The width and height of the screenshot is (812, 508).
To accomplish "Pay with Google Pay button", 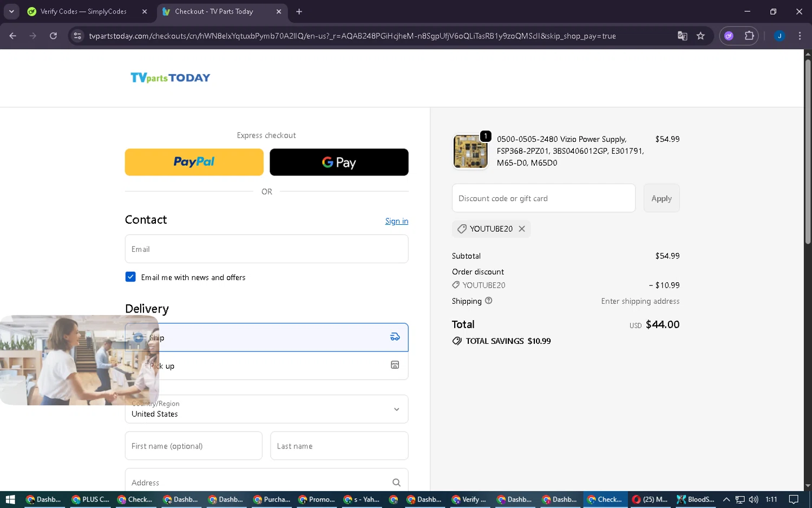I will pos(339,162).
